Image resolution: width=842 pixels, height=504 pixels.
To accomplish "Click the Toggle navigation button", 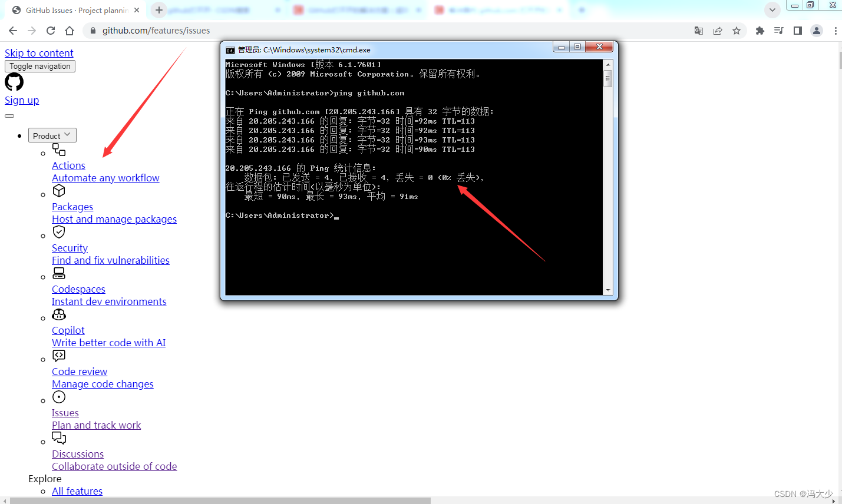I will coord(40,66).
